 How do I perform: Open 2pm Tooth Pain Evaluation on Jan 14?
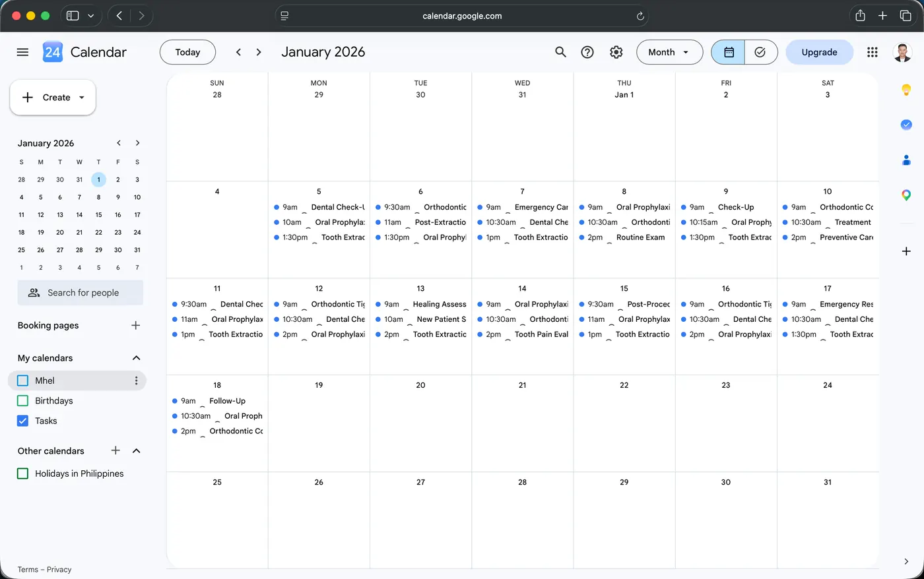point(522,334)
